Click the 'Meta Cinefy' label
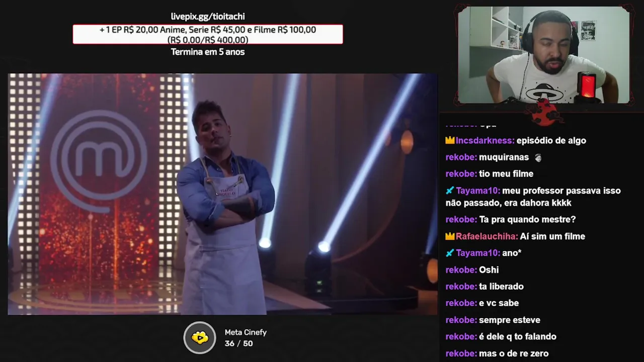 (x=246, y=332)
